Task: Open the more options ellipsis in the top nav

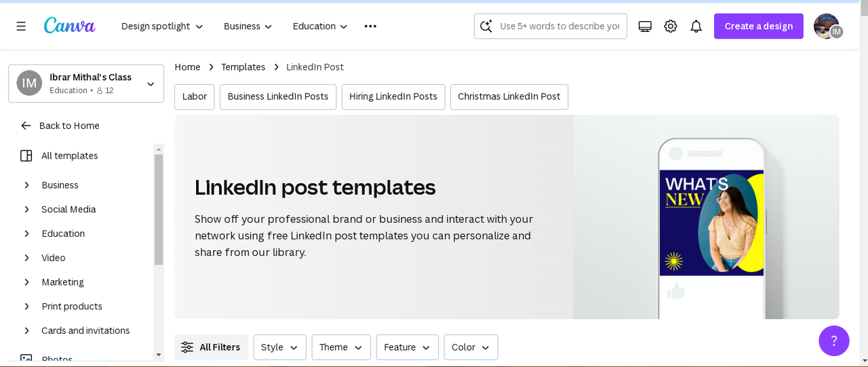Action: coord(370,26)
